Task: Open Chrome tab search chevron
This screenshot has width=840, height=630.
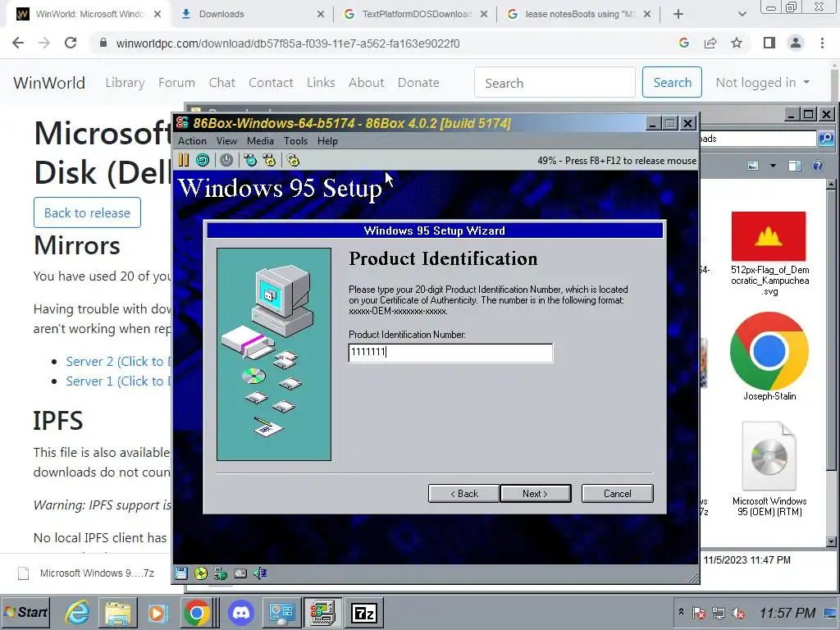Action: (x=742, y=14)
